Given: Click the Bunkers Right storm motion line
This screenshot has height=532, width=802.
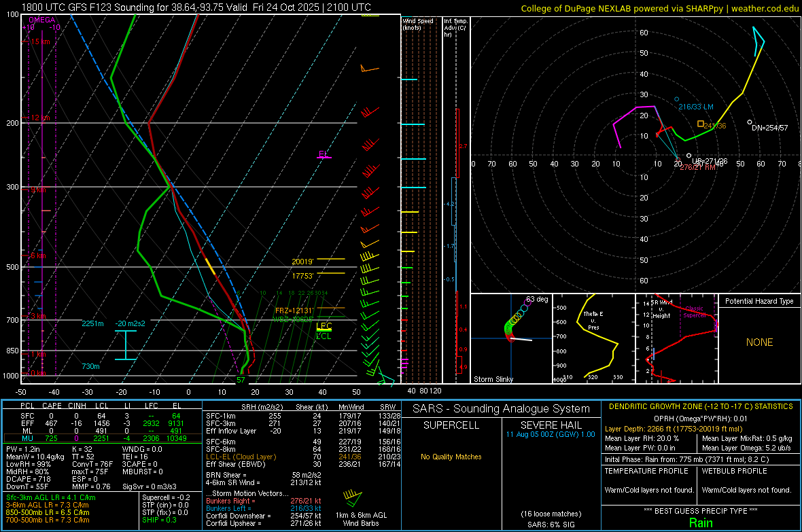Looking at the screenshot, I should coord(264,501).
